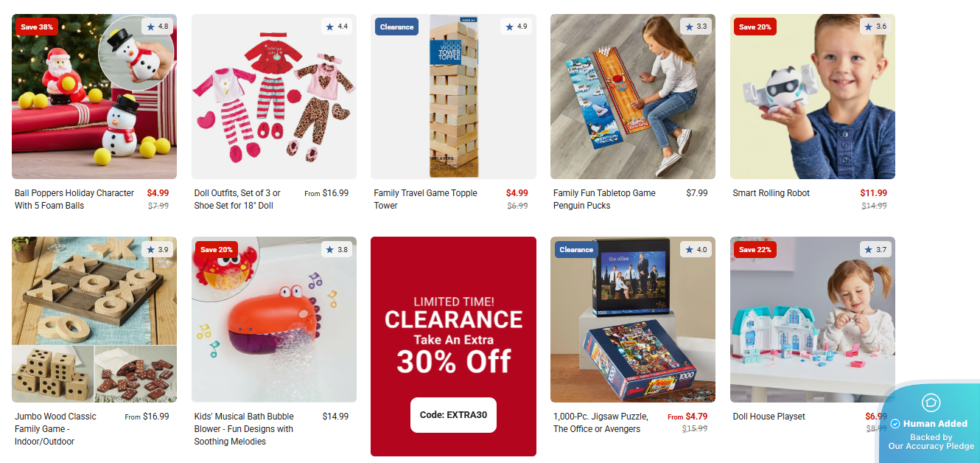Click the Clearance badge on Topple Tower
980x463 pixels.
pyautogui.click(x=396, y=27)
